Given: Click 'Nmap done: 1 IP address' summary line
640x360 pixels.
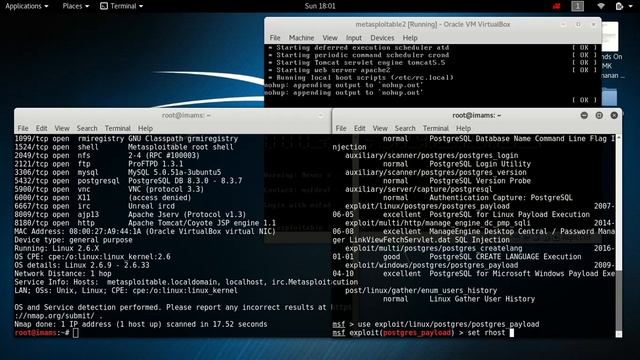Looking at the screenshot, I should (141, 324).
